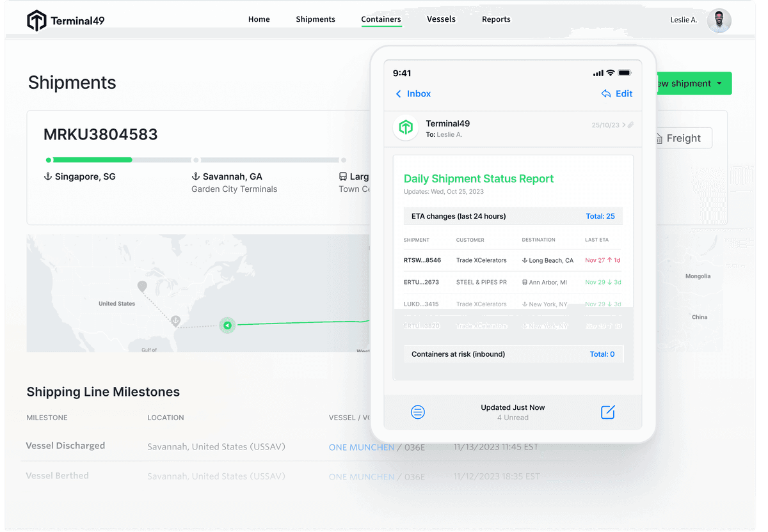
Task: Click the STEEL & PIPES PR customer cell
Action: (x=481, y=283)
